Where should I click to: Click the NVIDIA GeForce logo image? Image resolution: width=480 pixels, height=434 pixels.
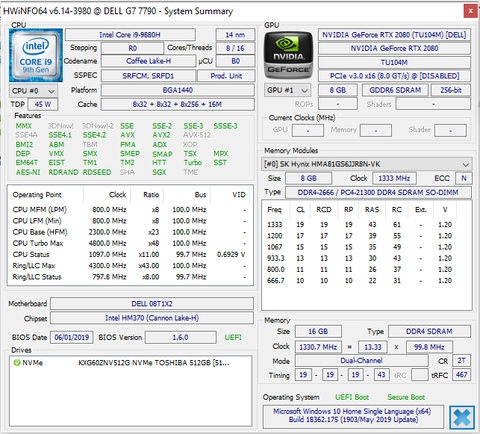point(289,55)
